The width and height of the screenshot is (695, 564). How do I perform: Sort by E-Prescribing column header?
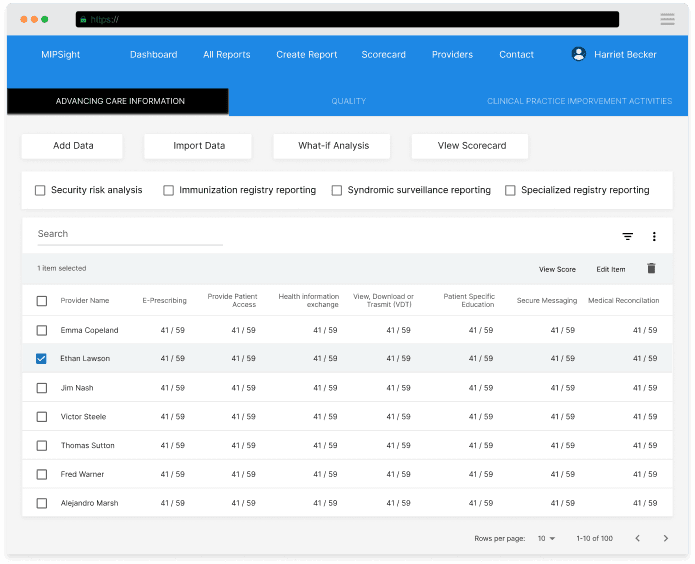164,301
